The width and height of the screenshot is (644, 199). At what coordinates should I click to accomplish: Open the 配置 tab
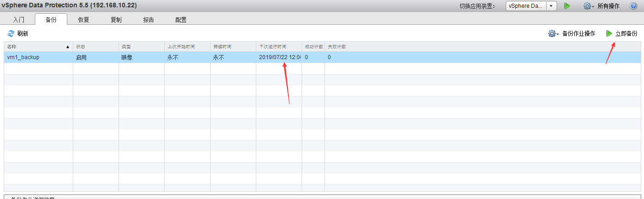[x=181, y=20]
